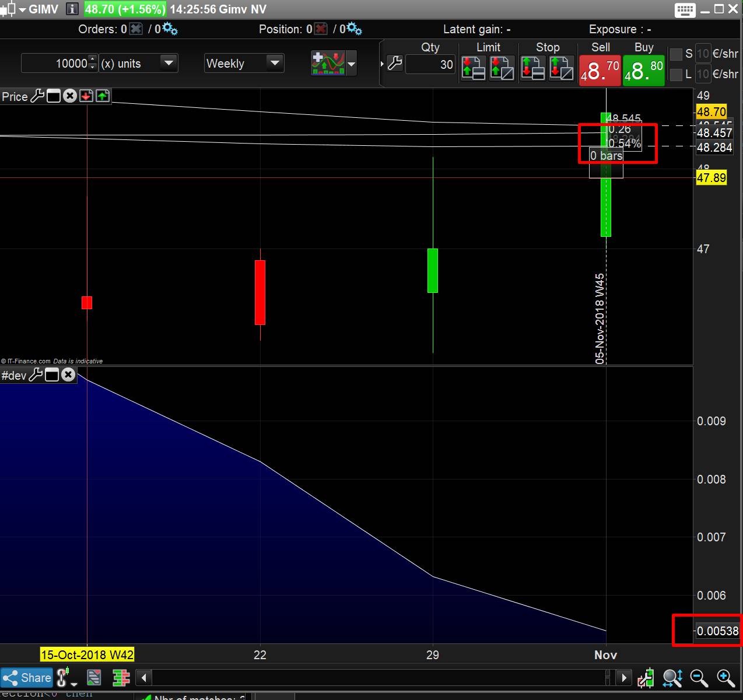Move Price panel down with red arrow

[x=86, y=96]
